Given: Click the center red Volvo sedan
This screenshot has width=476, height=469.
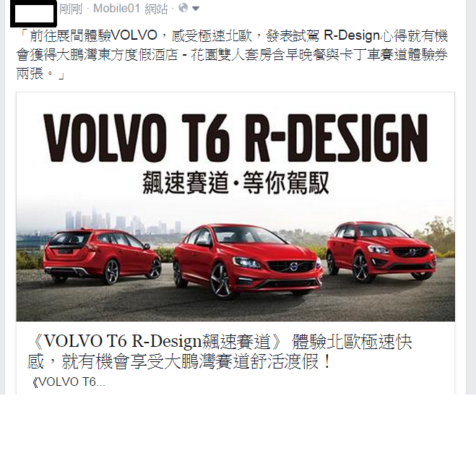Looking at the screenshot, I should (248, 261).
